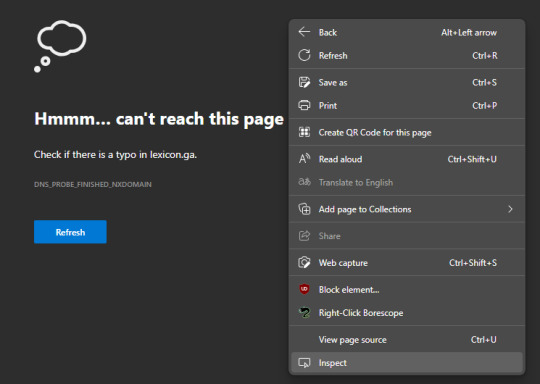The image size is (540, 384).
Task: Click the Translate to English icon
Action: (304, 182)
